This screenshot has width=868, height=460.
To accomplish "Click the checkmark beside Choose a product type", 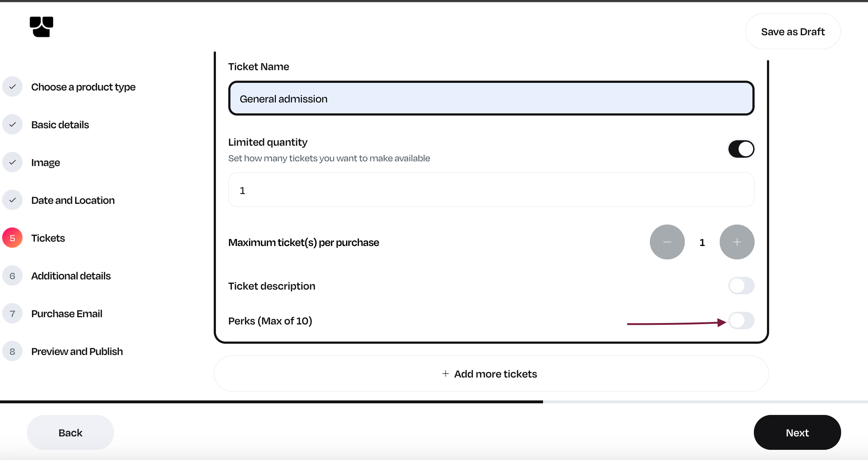I will (x=12, y=87).
